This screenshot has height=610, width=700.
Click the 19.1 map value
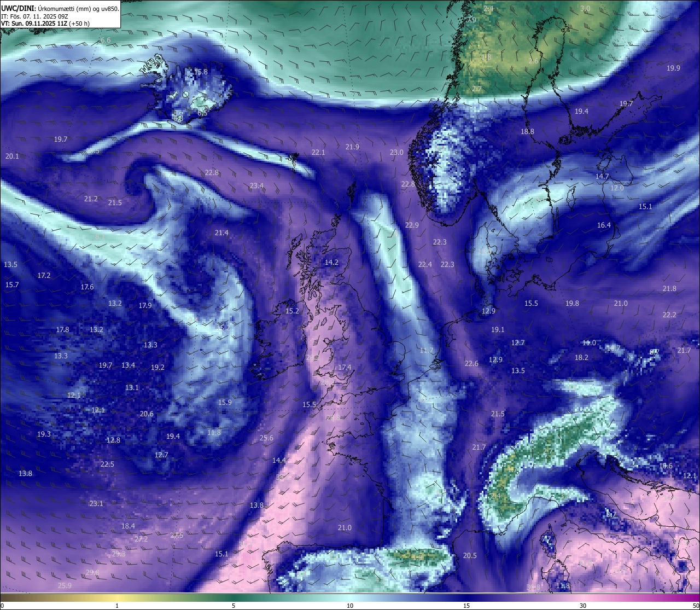pos(498,329)
